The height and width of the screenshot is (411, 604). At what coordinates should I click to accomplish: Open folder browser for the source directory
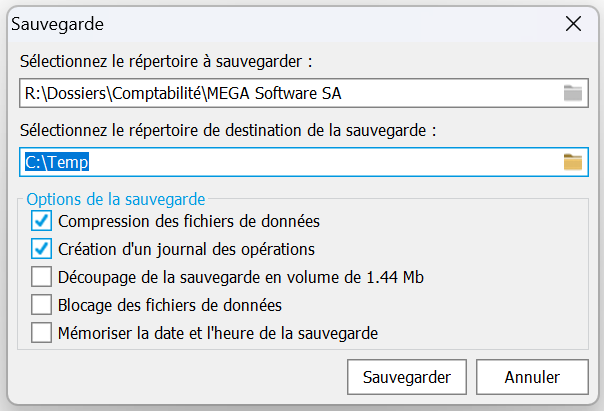(572, 94)
